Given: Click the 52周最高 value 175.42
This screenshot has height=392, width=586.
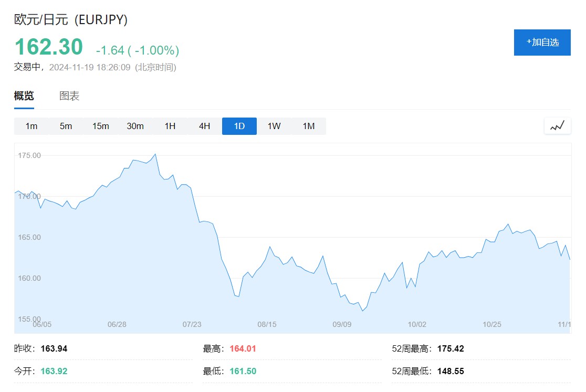Looking at the screenshot, I should tap(451, 349).
